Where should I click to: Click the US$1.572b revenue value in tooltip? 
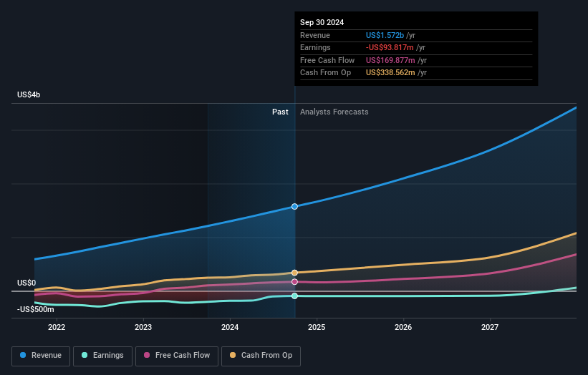[x=385, y=35]
